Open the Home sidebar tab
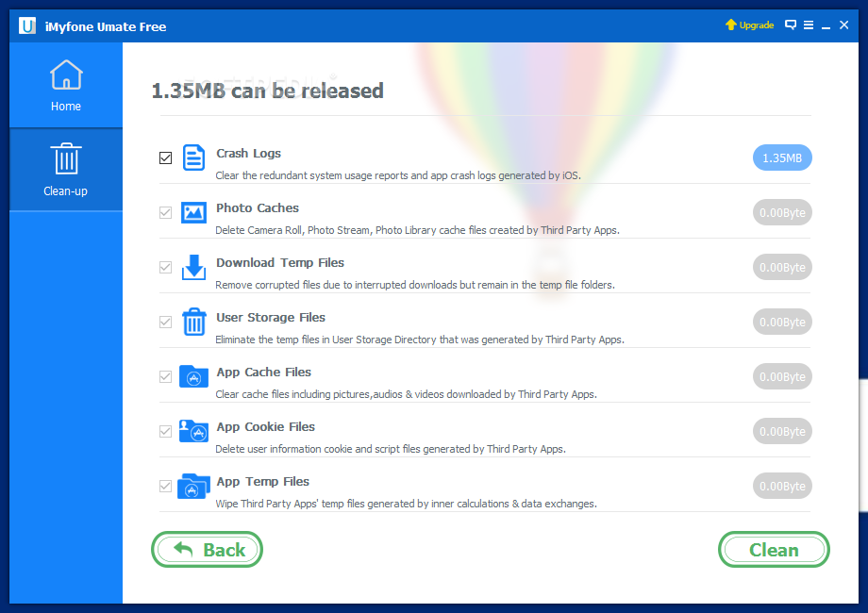868x613 pixels. pos(66,85)
